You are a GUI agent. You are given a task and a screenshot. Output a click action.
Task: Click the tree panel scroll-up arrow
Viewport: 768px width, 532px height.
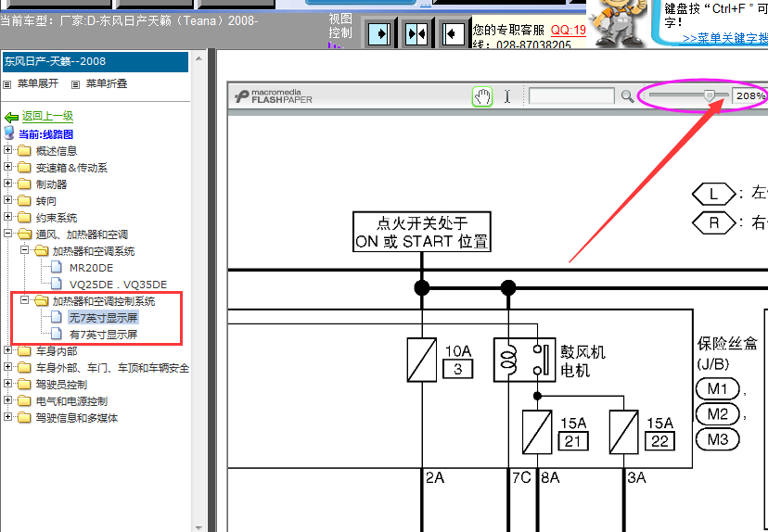(x=198, y=58)
